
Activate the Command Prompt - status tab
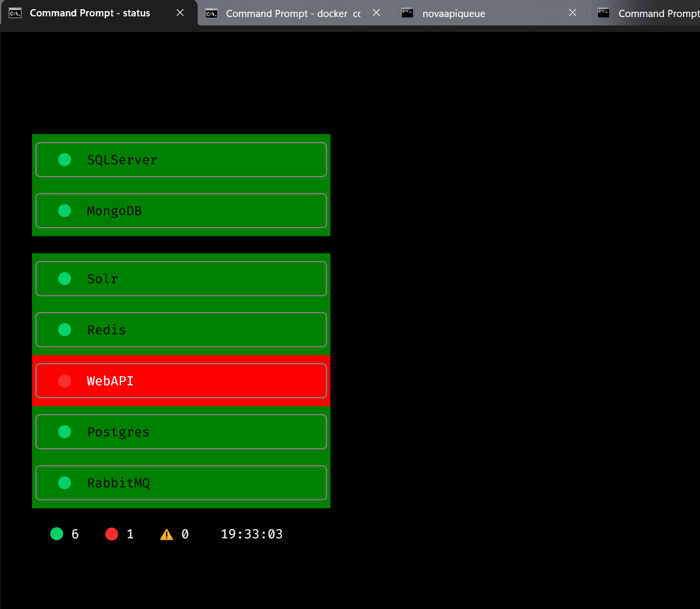[x=90, y=13]
